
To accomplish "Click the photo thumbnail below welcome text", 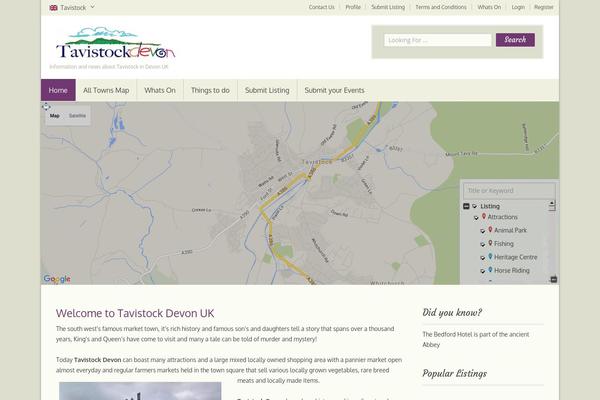I will 140,391.
